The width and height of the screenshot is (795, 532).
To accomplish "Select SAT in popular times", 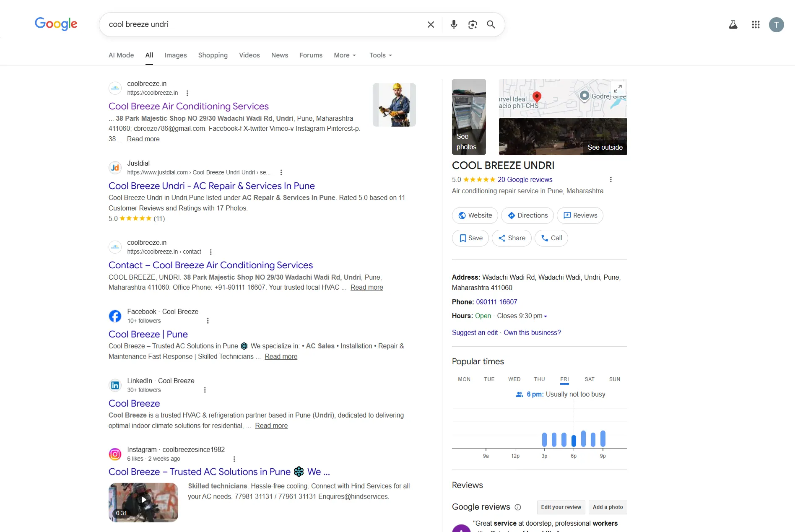I will click(590, 379).
